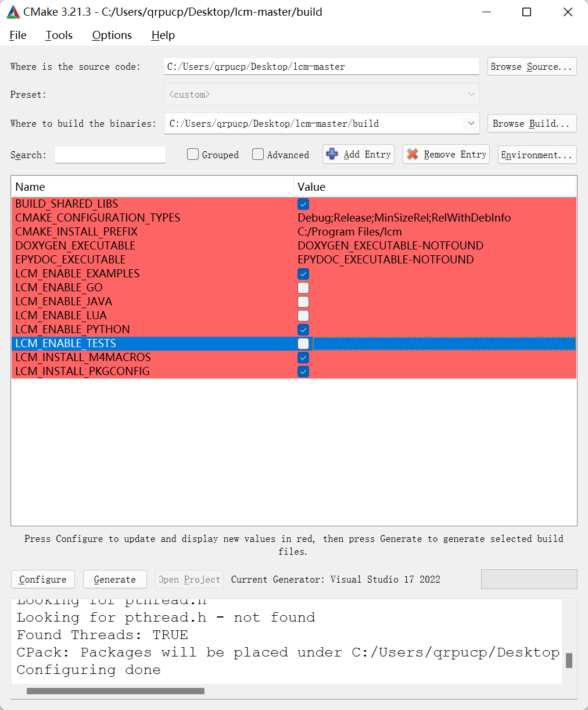Click value C:/Program Files/lcm
The height and width of the screenshot is (710, 588).
350,231
